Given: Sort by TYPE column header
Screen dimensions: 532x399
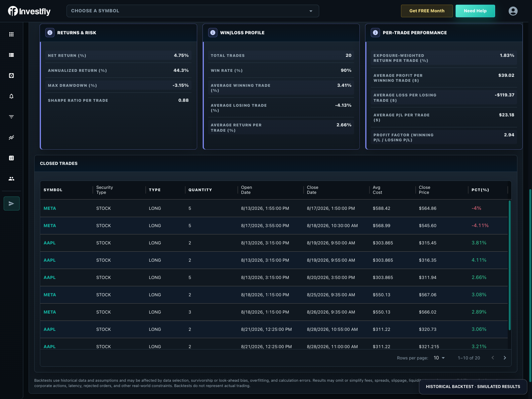Looking at the screenshot, I should 155,190.
